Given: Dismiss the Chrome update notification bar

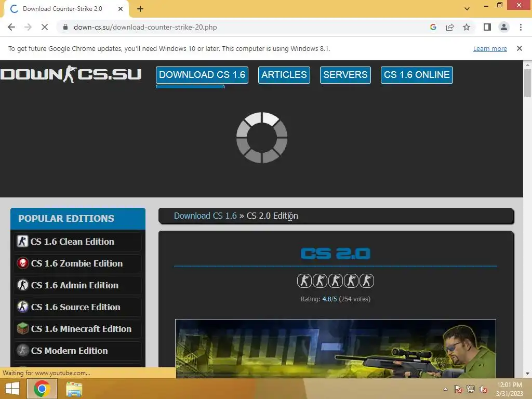Looking at the screenshot, I should pos(520,48).
